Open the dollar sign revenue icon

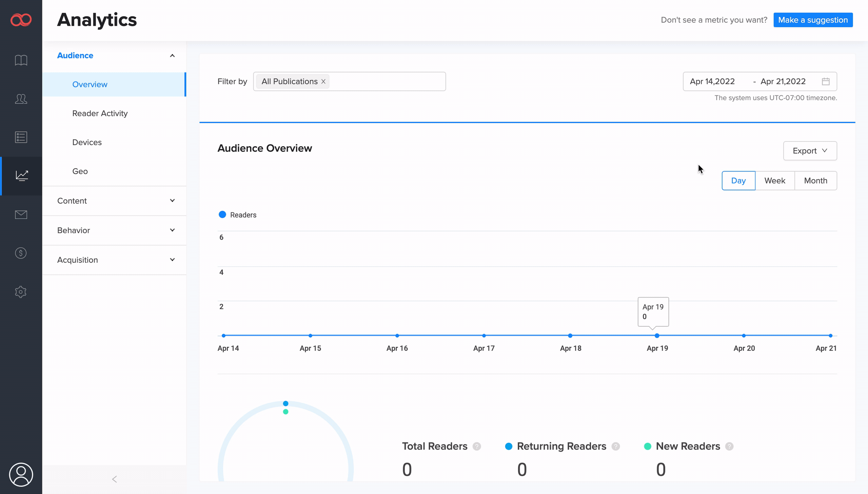tap(21, 253)
